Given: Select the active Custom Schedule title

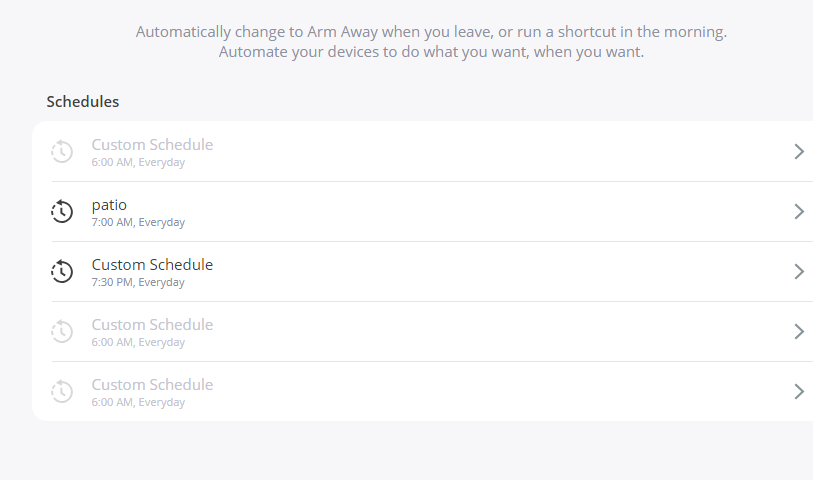Looking at the screenshot, I should [152, 265].
